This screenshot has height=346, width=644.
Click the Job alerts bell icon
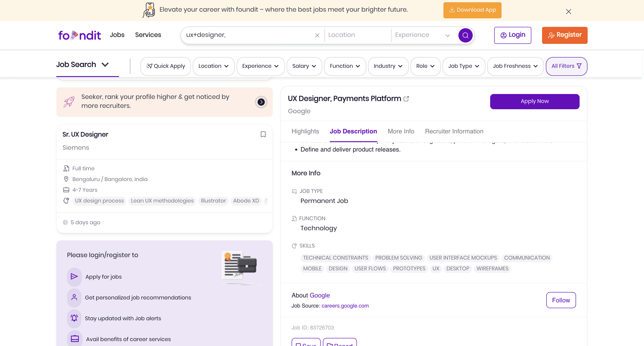click(74, 318)
